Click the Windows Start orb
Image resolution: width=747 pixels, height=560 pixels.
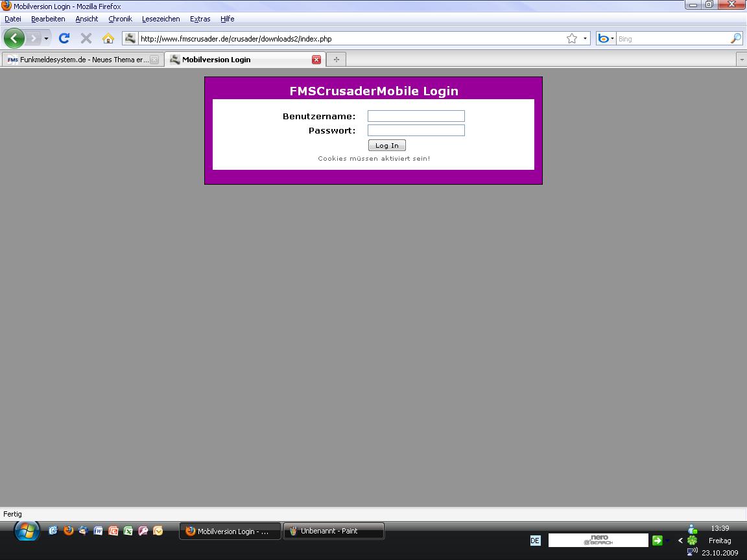coord(27,531)
